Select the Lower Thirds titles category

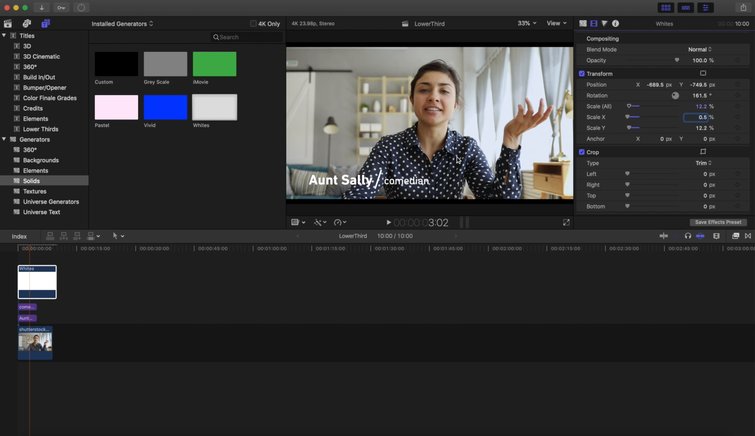pos(40,129)
